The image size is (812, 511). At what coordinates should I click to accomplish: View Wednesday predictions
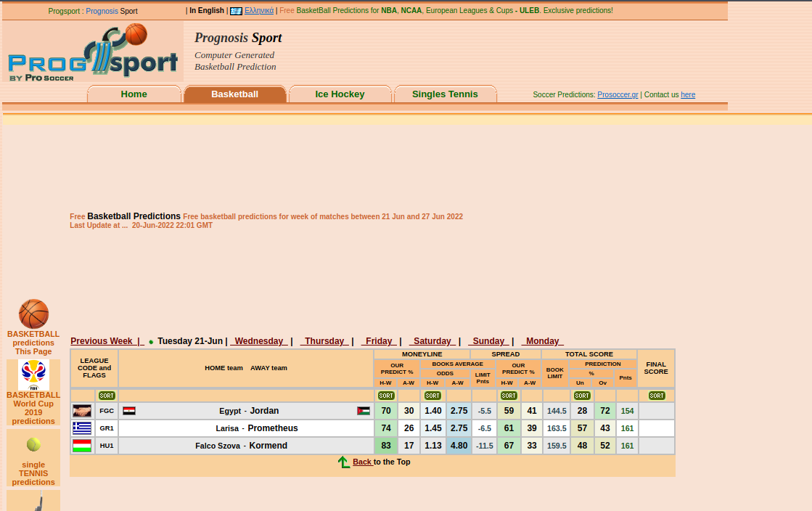coord(258,341)
